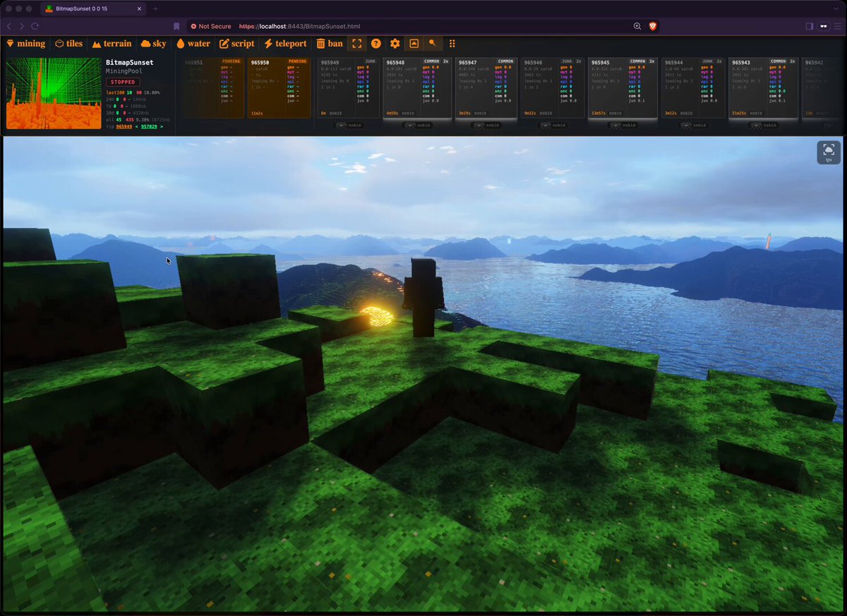Click the nobid badge below block 965948
847x616 pixels.
tap(416, 125)
